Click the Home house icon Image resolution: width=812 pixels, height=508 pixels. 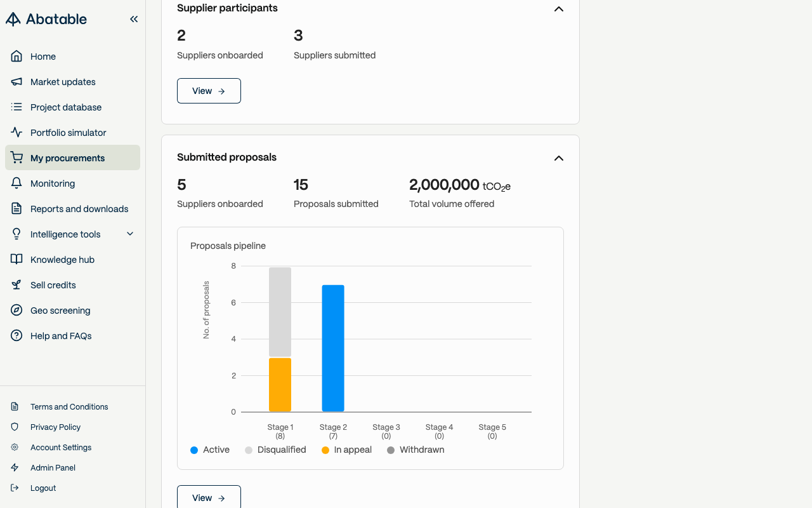[x=16, y=57]
